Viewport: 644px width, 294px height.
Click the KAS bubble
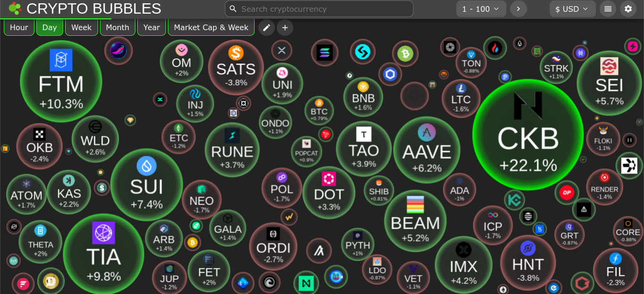pyautogui.click(x=69, y=192)
